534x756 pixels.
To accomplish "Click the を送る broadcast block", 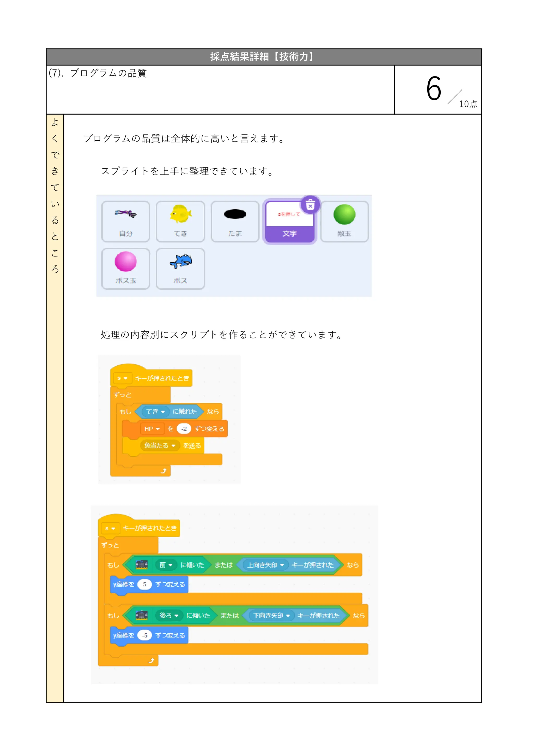I will point(163,445).
